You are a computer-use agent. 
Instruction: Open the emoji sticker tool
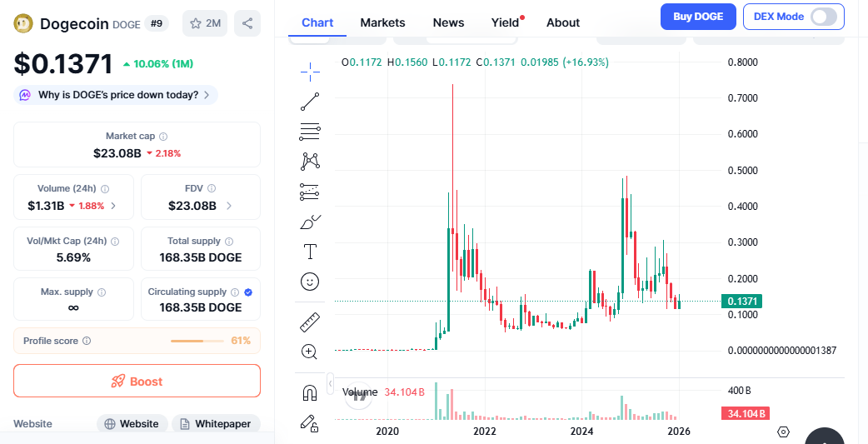(x=310, y=282)
